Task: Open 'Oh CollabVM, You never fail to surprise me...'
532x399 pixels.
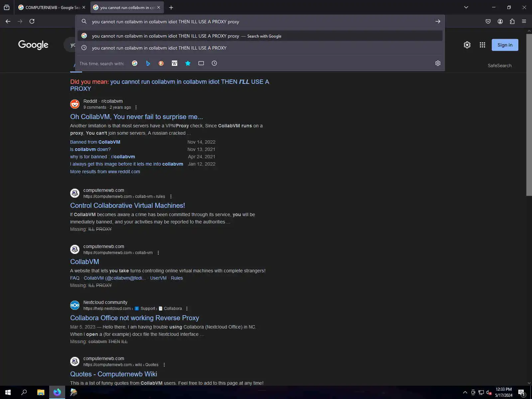Action: 136,117
